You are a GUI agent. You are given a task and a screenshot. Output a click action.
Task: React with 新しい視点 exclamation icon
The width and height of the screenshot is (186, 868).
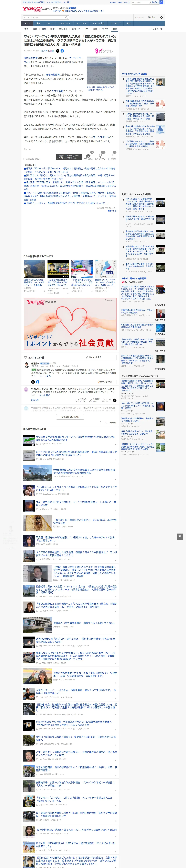coord(112,156)
